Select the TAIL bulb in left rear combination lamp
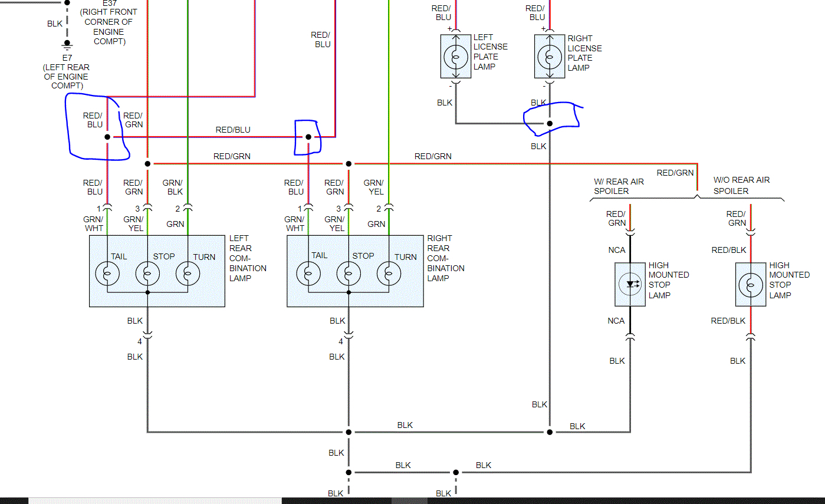 tap(107, 274)
